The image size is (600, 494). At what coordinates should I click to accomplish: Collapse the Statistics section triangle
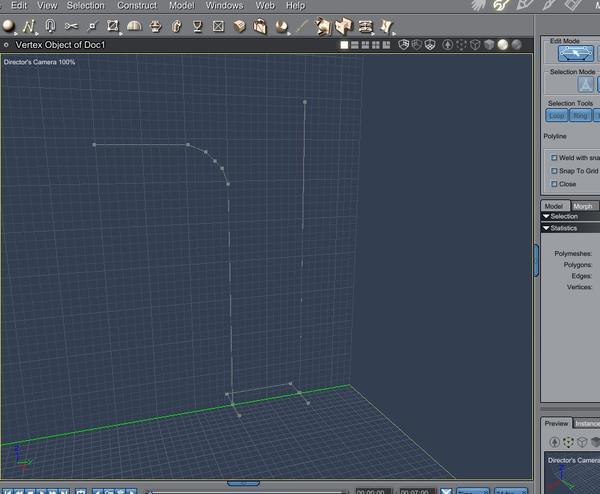546,228
